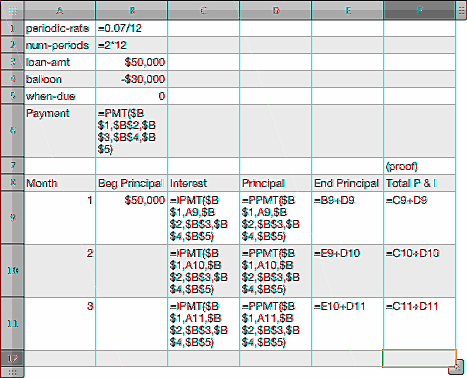Click the -$30,000 balloon value cell
The height and width of the screenshot is (378, 467).
click(x=132, y=79)
